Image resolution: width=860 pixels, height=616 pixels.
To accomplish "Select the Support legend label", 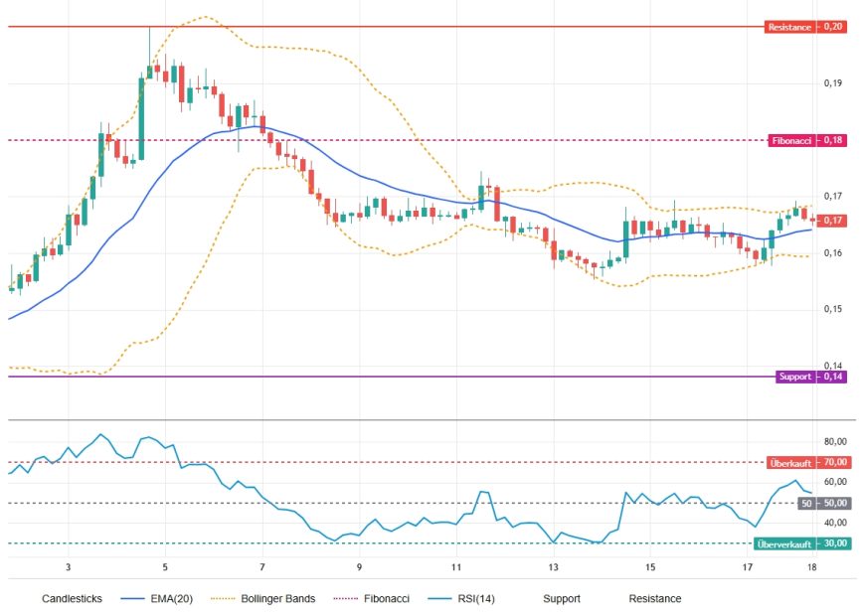I will pos(561,598).
